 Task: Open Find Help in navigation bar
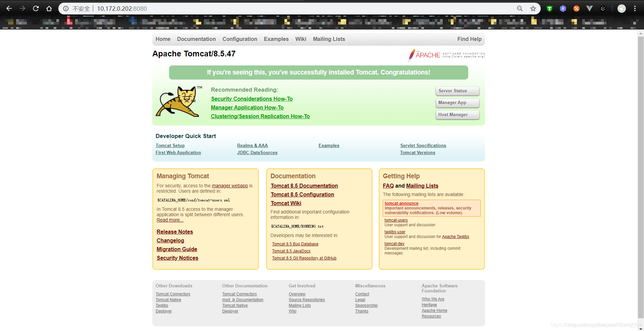coord(469,39)
